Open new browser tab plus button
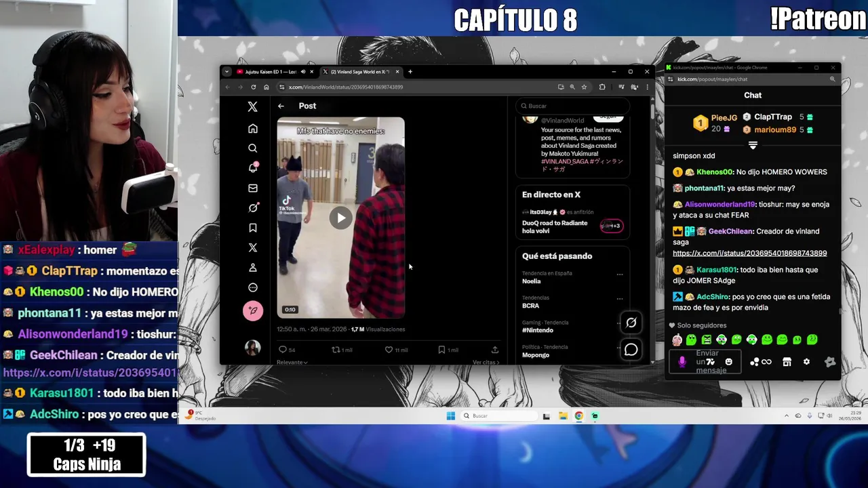The height and width of the screenshot is (488, 868). (x=410, y=72)
